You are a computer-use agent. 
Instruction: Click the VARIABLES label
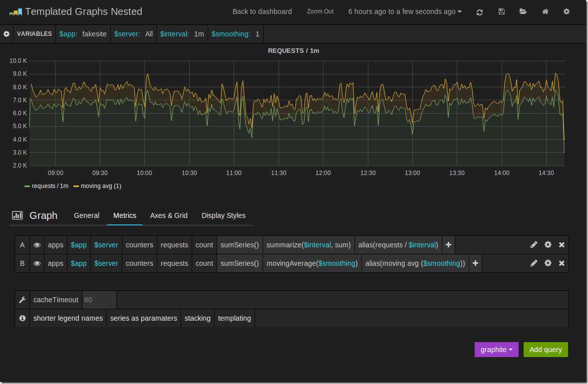[x=34, y=34]
